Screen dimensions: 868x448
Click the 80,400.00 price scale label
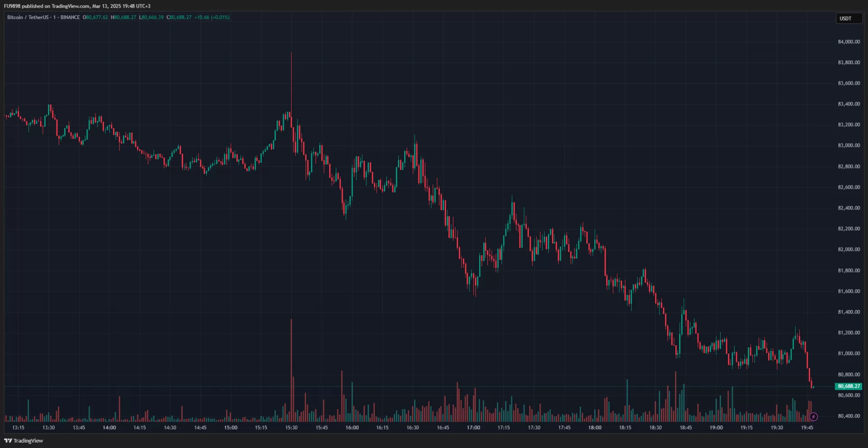(x=849, y=416)
